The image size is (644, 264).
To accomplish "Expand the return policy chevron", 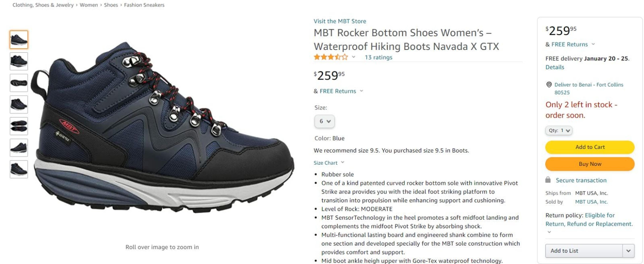I will coord(549,232).
